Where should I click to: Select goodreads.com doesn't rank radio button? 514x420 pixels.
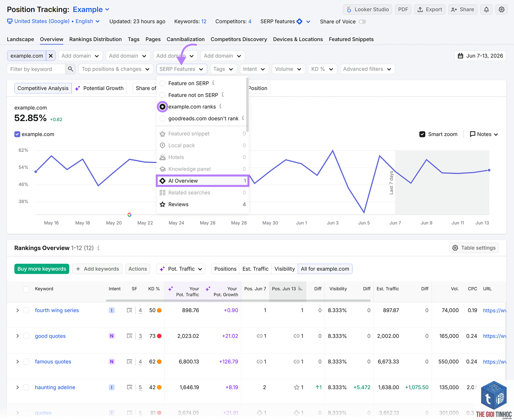click(x=163, y=118)
